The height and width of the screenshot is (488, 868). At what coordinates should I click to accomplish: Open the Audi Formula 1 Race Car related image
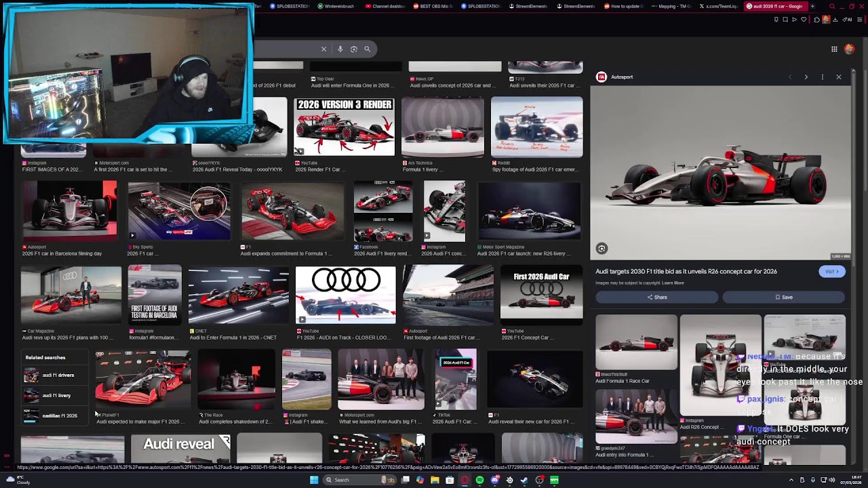tap(636, 342)
